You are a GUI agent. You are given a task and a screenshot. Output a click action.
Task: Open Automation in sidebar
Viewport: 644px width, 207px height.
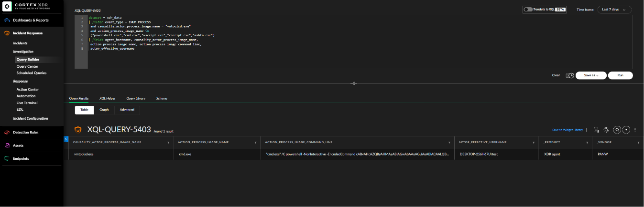tap(26, 96)
